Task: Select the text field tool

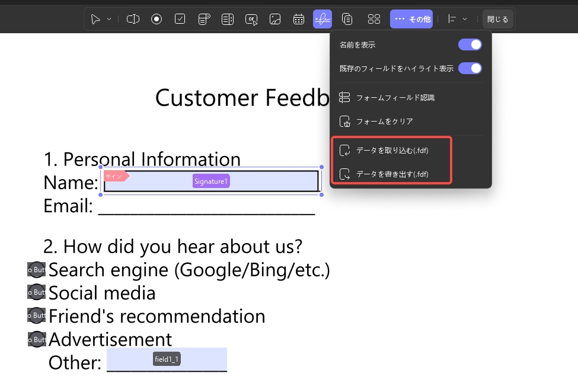Action: tap(133, 19)
